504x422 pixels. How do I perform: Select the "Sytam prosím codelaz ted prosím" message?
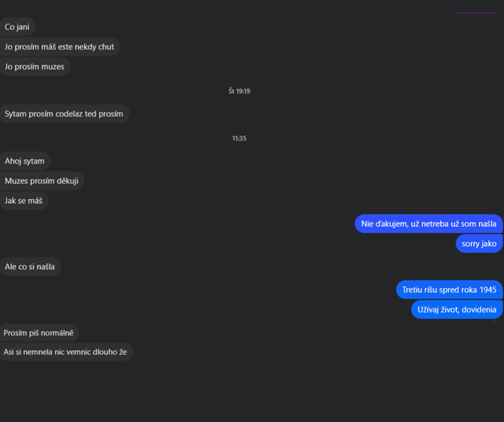click(x=64, y=114)
